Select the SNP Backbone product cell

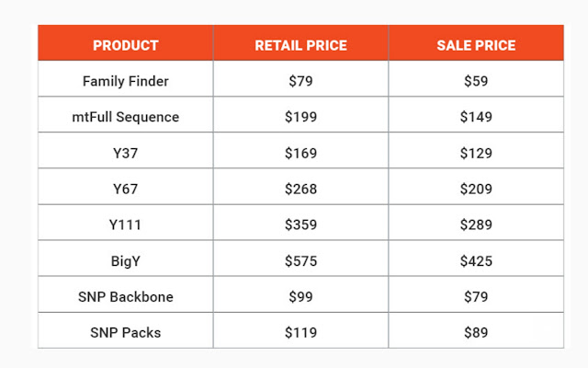126,297
